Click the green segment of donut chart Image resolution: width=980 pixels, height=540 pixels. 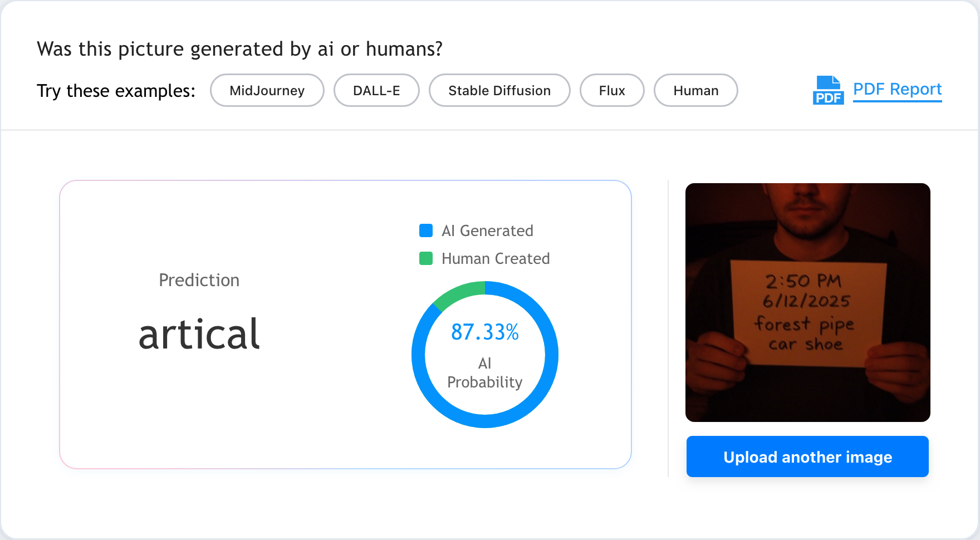click(459, 294)
